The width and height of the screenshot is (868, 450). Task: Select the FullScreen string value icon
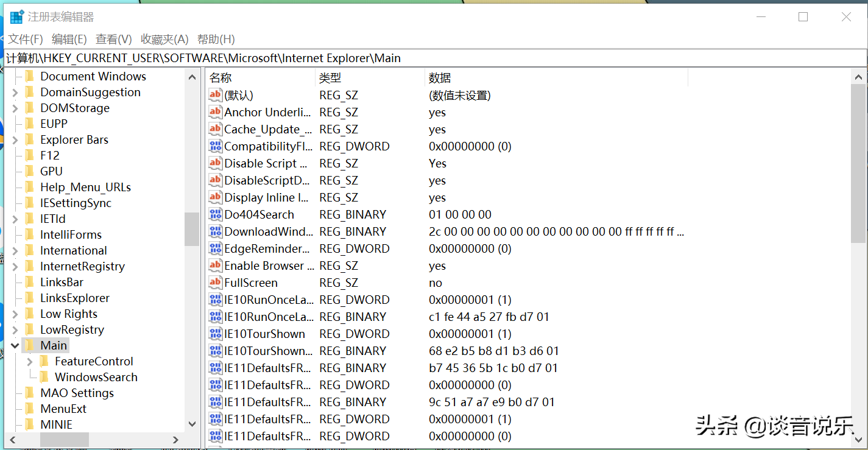215,283
